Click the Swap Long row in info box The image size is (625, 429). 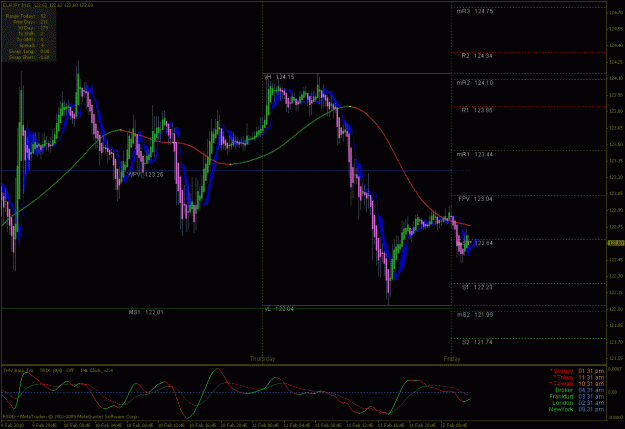pyautogui.click(x=29, y=51)
